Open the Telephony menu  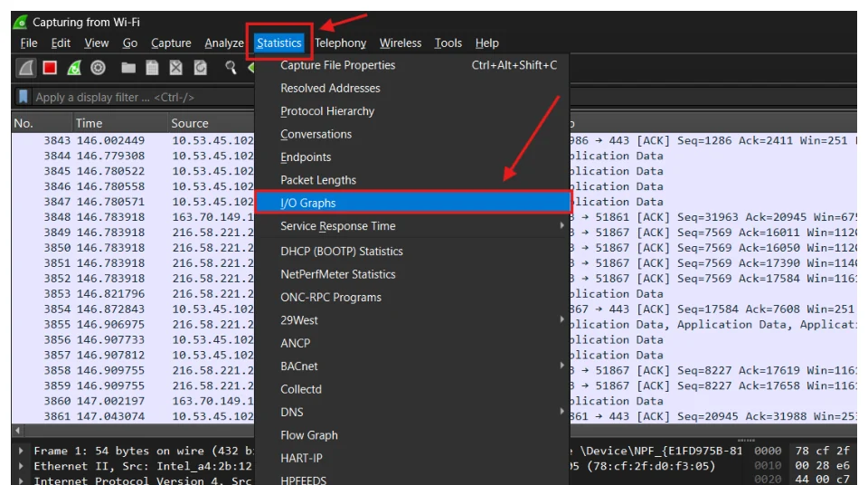(341, 43)
